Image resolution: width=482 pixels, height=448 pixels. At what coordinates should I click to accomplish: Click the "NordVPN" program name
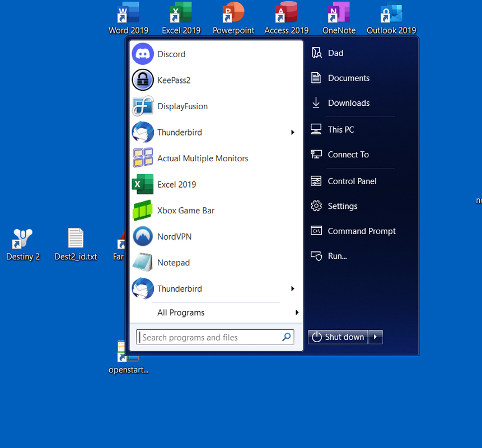(174, 237)
